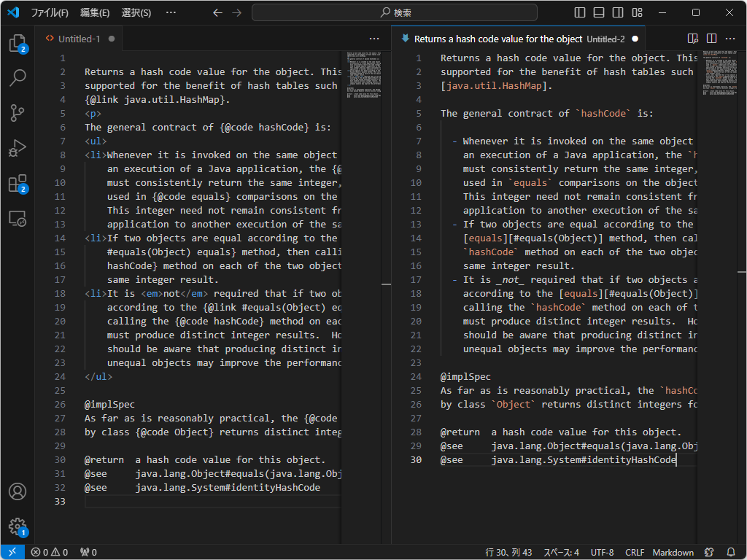Open more actions menu of Untitled-2 editor

(730, 38)
